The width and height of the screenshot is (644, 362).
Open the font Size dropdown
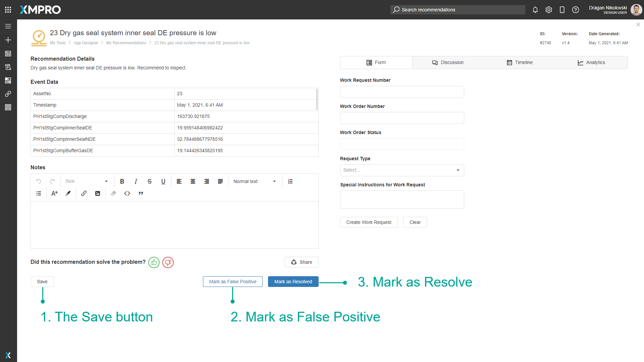pos(87,181)
